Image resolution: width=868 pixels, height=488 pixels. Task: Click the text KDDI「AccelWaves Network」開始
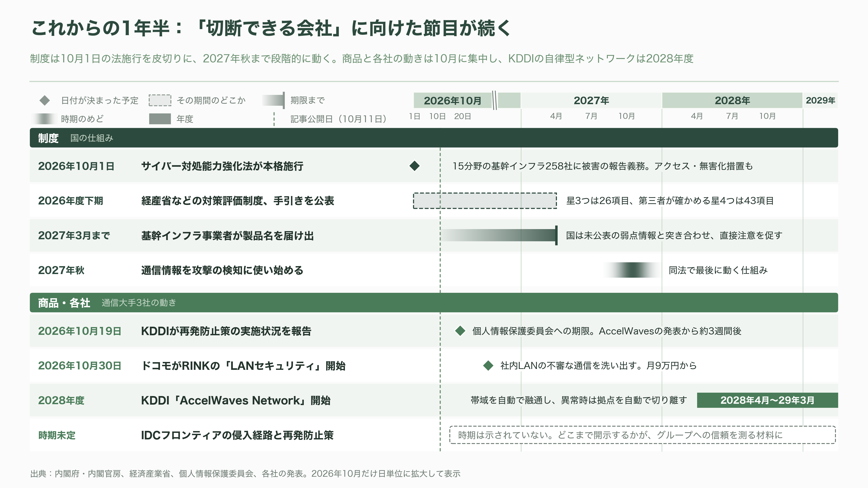(x=236, y=400)
